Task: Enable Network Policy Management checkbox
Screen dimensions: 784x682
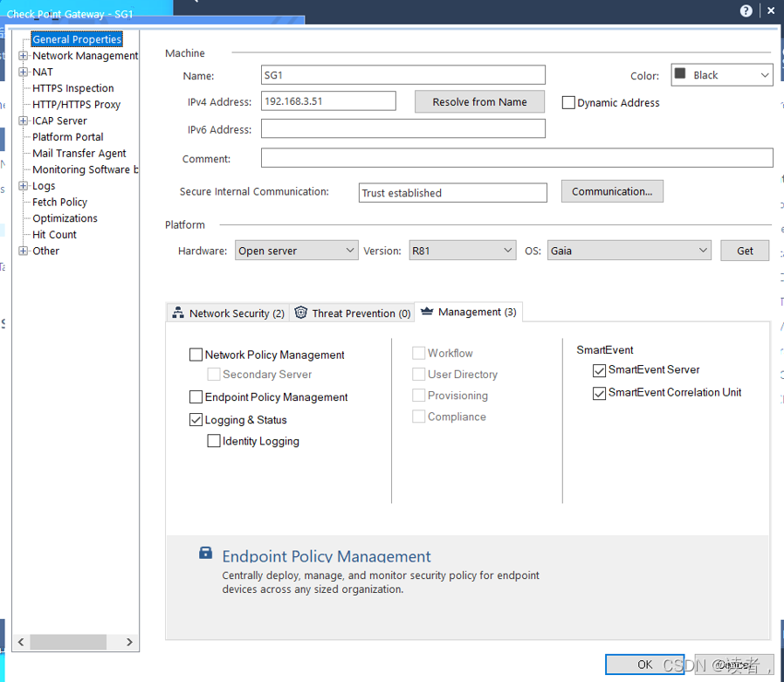Action: pyautogui.click(x=196, y=355)
